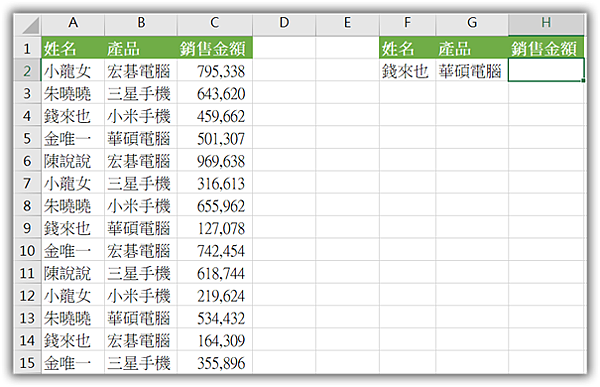The width and height of the screenshot is (600, 387).
Task: Select cell with value 316,613
Action: (x=215, y=183)
